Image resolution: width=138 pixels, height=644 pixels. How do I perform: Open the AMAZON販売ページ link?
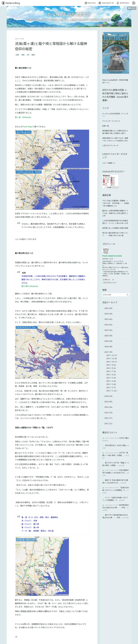coord(115,81)
